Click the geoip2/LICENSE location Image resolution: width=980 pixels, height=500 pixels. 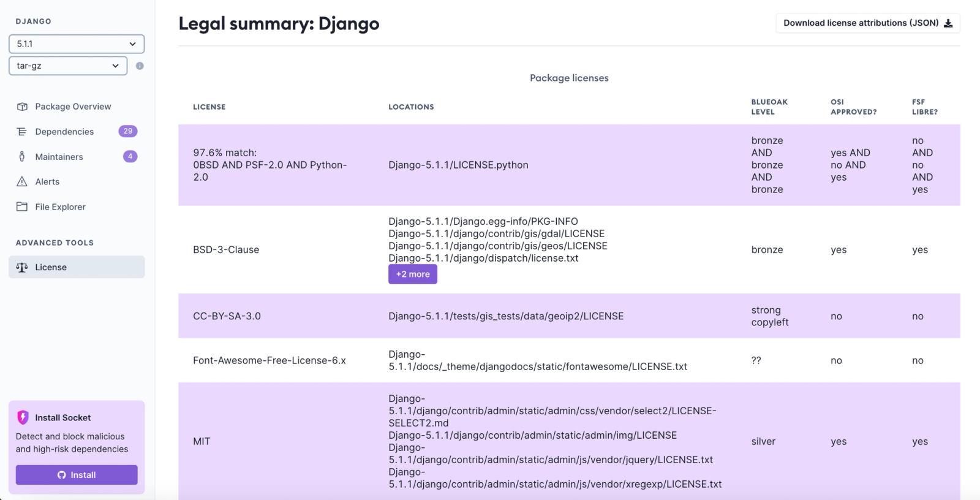(x=506, y=316)
